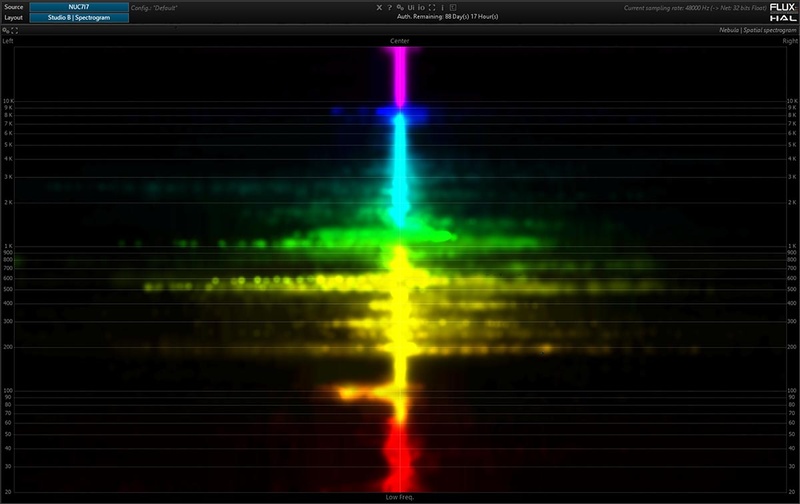Click the Center label above the spectrogram
Image resolution: width=800 pixels, height=504 pixels.
point(400,41)
